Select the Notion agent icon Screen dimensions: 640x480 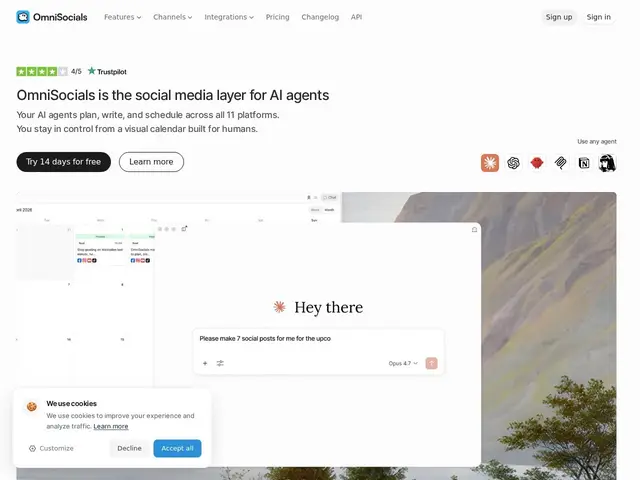(x=584, y=163)
